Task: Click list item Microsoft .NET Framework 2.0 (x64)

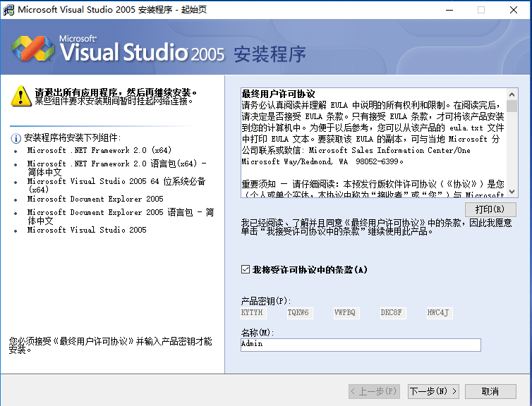Action: coord(99,150)
